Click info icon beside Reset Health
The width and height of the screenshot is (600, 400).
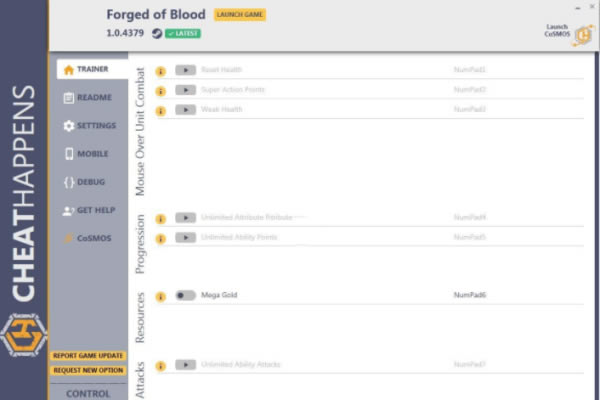point(160,70)
